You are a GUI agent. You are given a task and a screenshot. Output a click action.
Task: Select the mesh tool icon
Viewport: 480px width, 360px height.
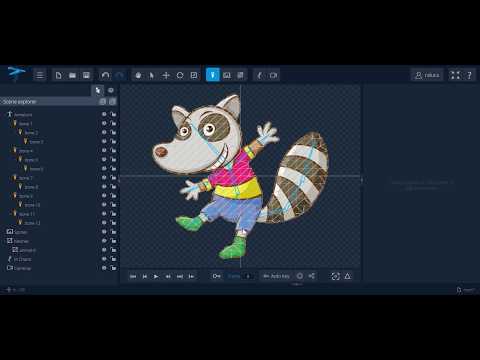coord(240,75)
